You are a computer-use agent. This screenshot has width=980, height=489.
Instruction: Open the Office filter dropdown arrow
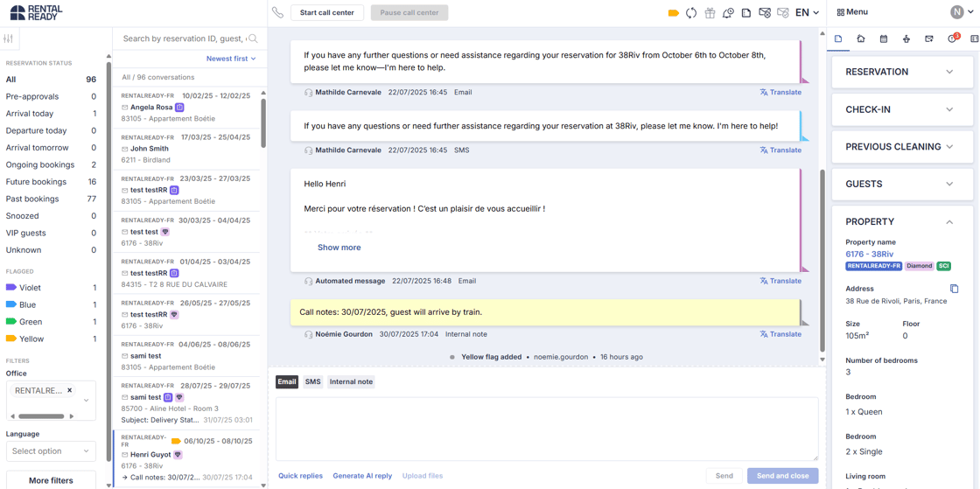coord(87,401)
